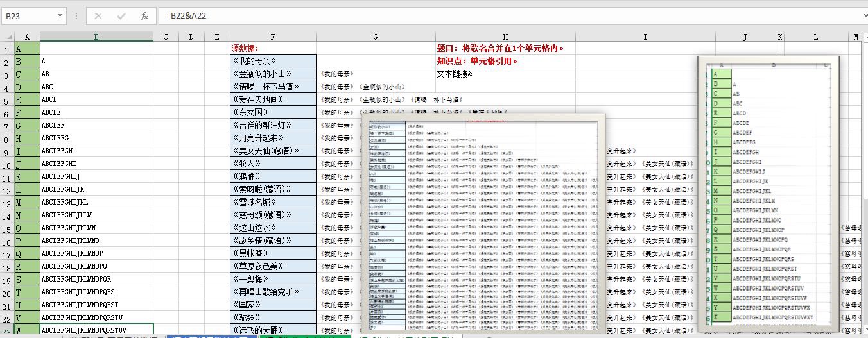Select column F header
Screen dimensions: 868x338
[273, 37]
